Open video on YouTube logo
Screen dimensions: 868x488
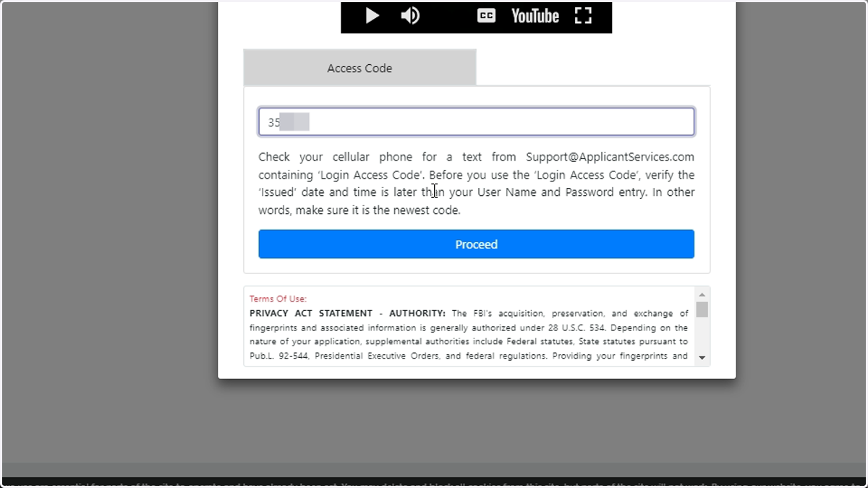click(535, 16)
